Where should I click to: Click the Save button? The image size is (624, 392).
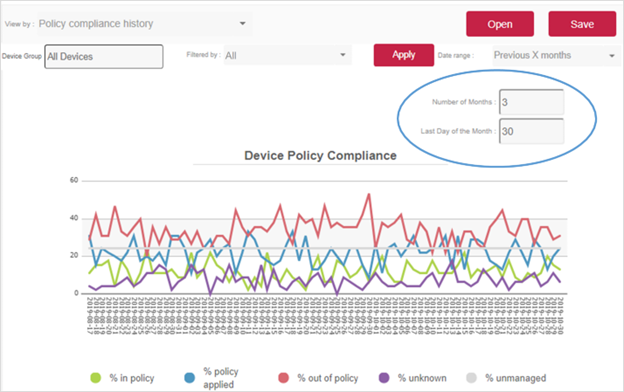click(582, 24)
